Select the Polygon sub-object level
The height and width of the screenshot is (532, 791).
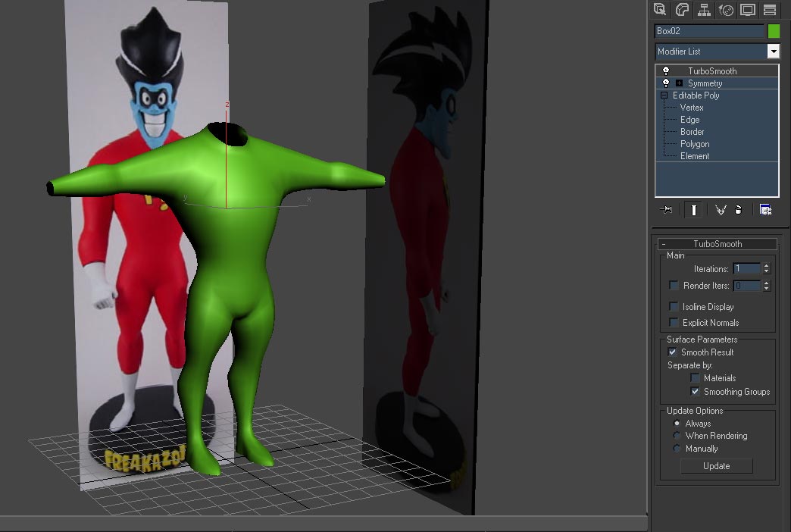point(695,144)
